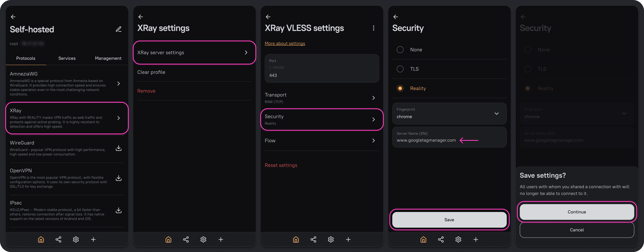This screenshot has height=252, width=644.
Task: Open settings gear on XRay VLESS settings screen
Action: [x=331, y=240]
